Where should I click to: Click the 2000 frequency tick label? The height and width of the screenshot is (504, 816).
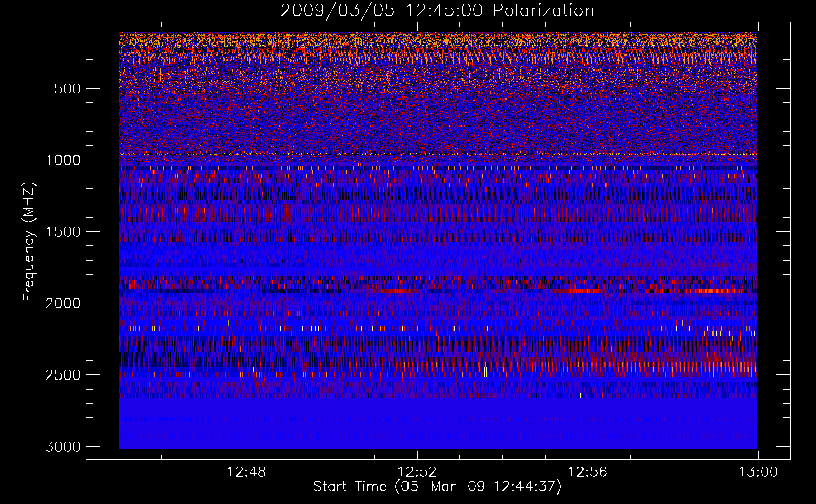tap(63, 303)
